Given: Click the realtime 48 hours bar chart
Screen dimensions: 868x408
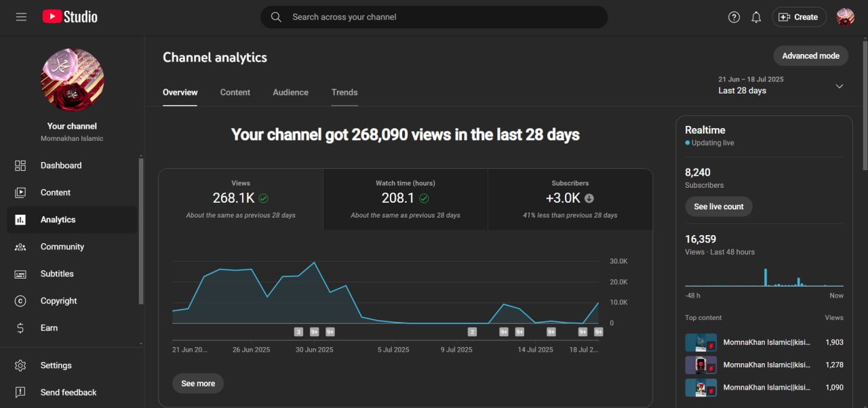Looking at the screenshot, I should coord(764,277).
